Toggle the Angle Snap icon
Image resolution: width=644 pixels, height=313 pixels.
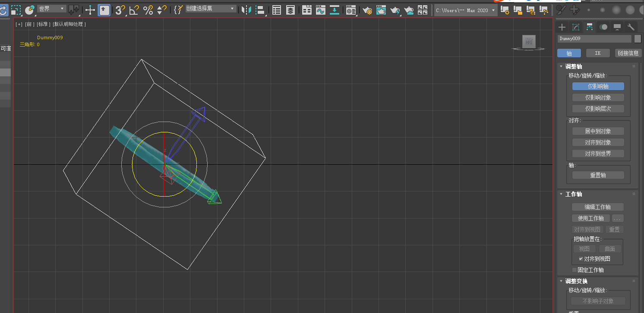pos(134,10)
